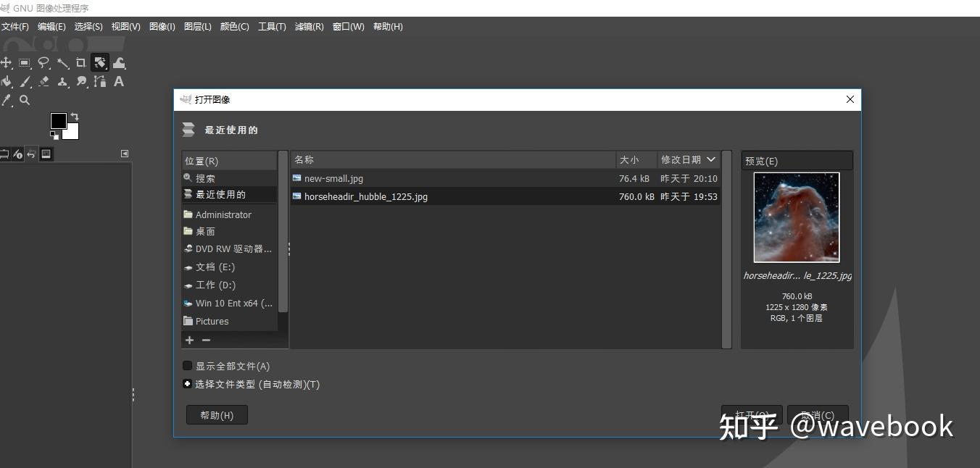Enable the 显示全部文件 checkbox
The height and width of the screenshot is (468, 980).
pos(187,366)
